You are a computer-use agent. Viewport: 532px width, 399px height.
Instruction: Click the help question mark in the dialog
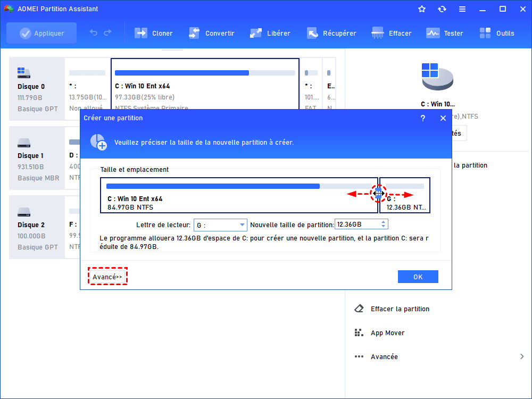[x=423, y=118]
